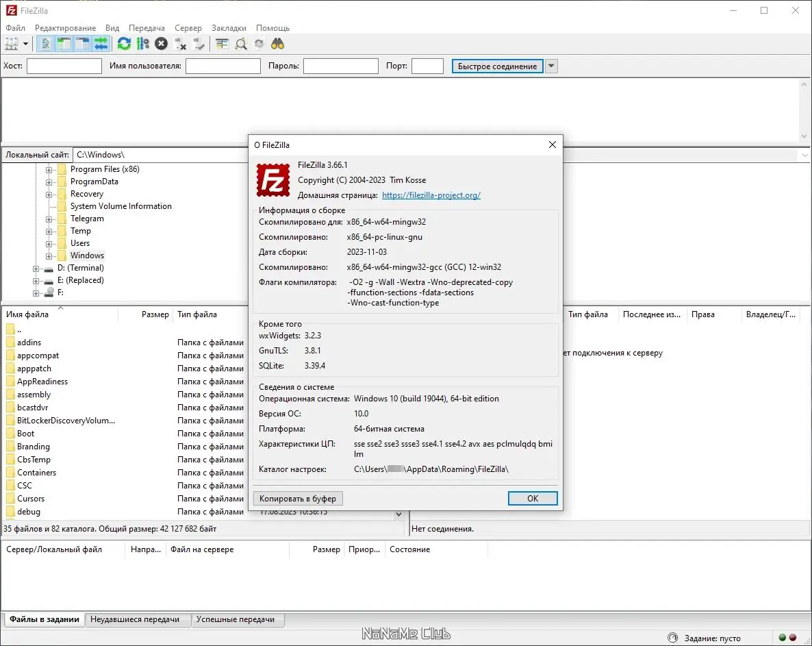
Task: Click Быстрое соединение button
Action: pyautogui.click(x=497, y=66)
